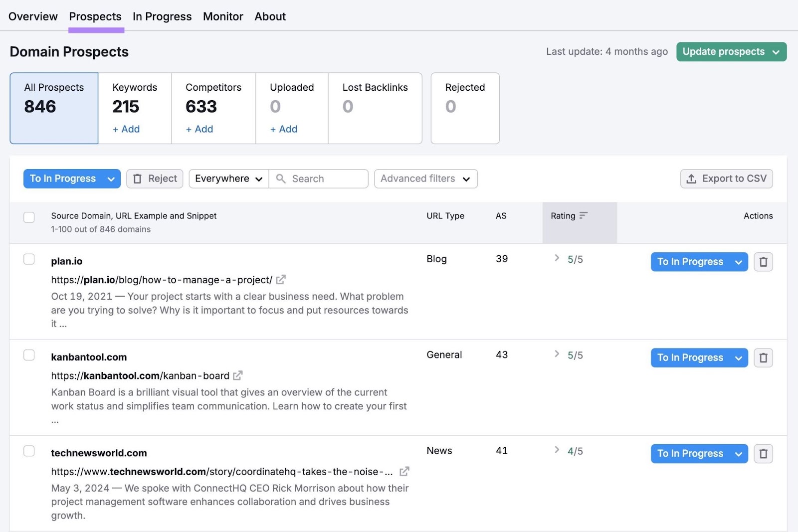Click the Export to CSV upload icon
The image size is (798, 532).
pyautogui.click(x=691, y=178)
